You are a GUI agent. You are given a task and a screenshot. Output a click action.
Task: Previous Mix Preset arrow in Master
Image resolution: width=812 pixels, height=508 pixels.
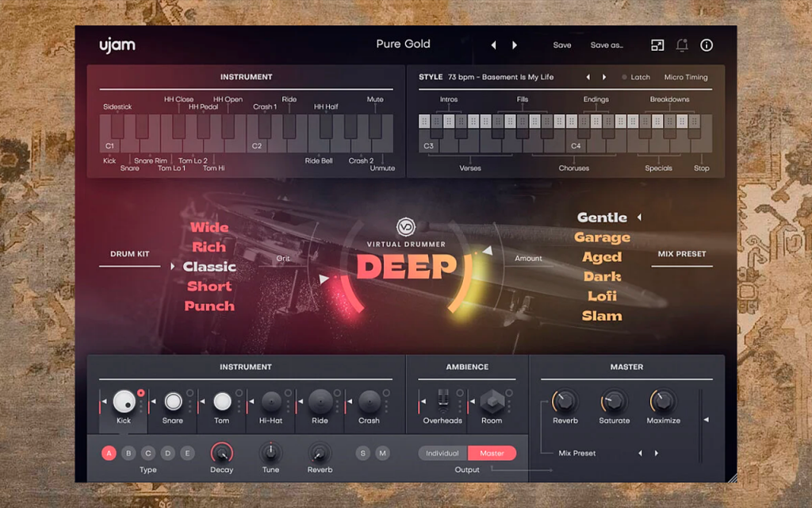pos(640,453)
